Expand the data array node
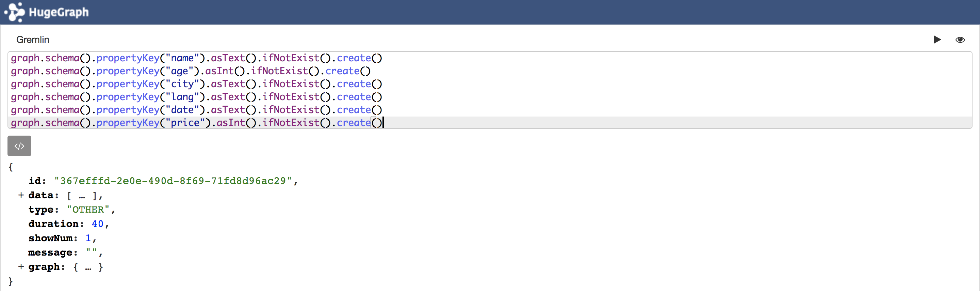 pyautogui.click(x=21, y=195)
